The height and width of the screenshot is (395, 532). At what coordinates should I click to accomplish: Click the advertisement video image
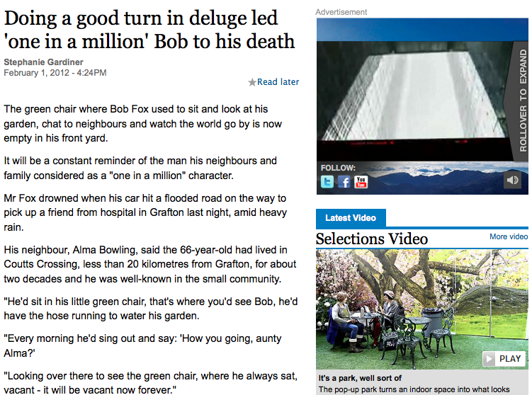coord(414,101)
